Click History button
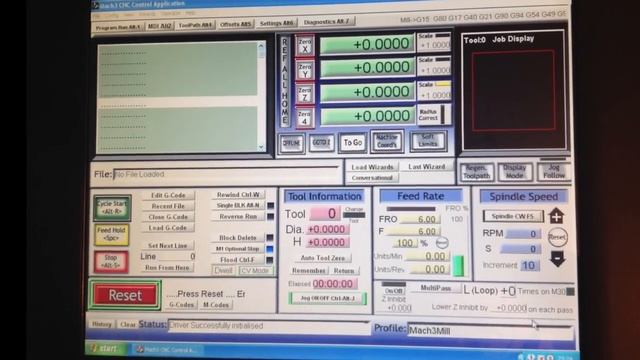Image resolution: width=640 pixels, height=360 pixels. coord(102,324)
